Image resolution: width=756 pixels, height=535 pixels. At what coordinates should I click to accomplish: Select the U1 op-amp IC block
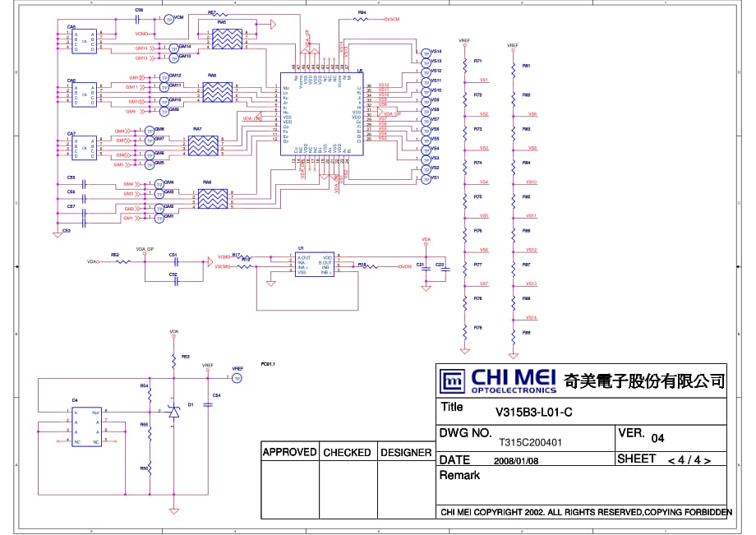(x=315, y=264)
